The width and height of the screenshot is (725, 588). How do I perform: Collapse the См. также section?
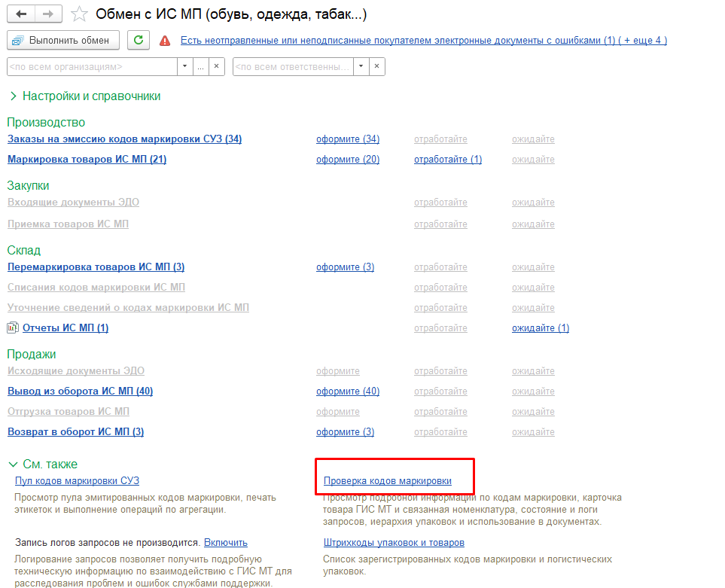click(13, 465)
